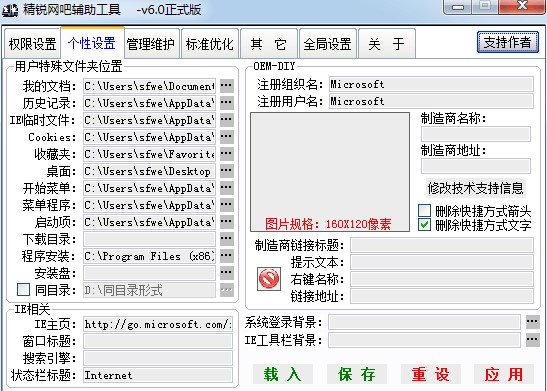Click the 制造商名称 input field
This screenshot has height=391, width=547.
(476, 134)
